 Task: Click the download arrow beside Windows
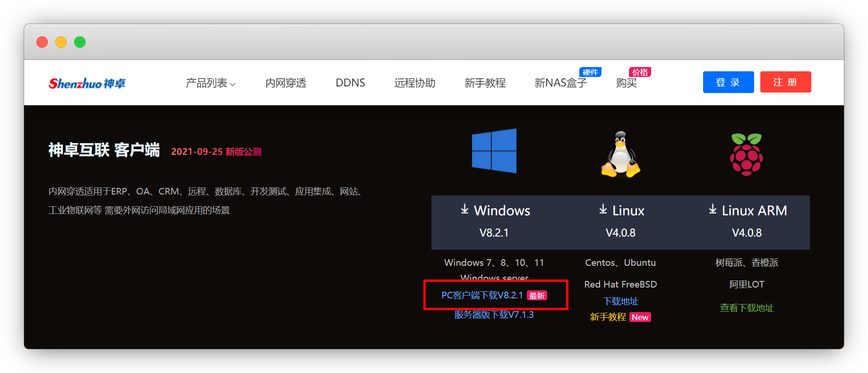464,210
